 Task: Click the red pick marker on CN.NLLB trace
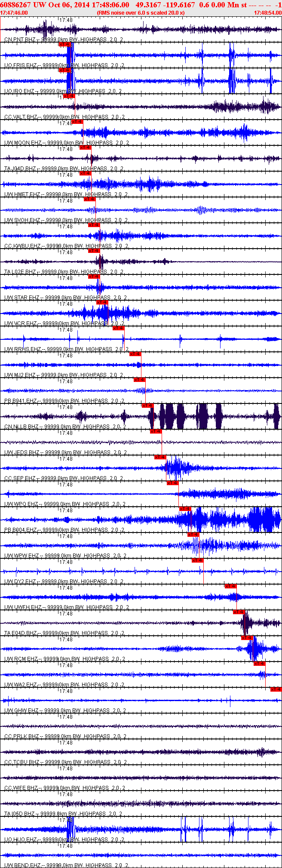(x=147, y=406)
